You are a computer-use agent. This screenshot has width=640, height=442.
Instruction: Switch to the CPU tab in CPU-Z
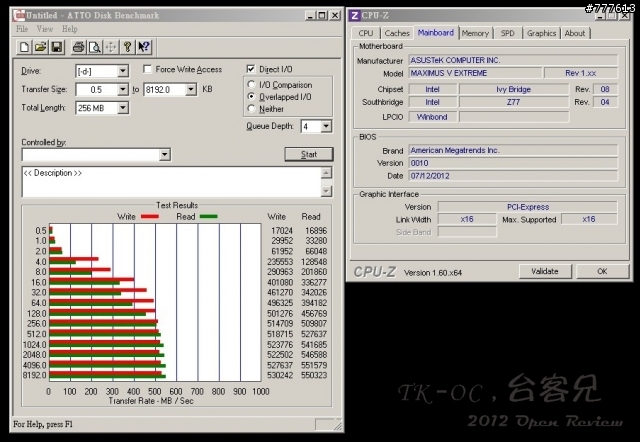coord(366,33)
